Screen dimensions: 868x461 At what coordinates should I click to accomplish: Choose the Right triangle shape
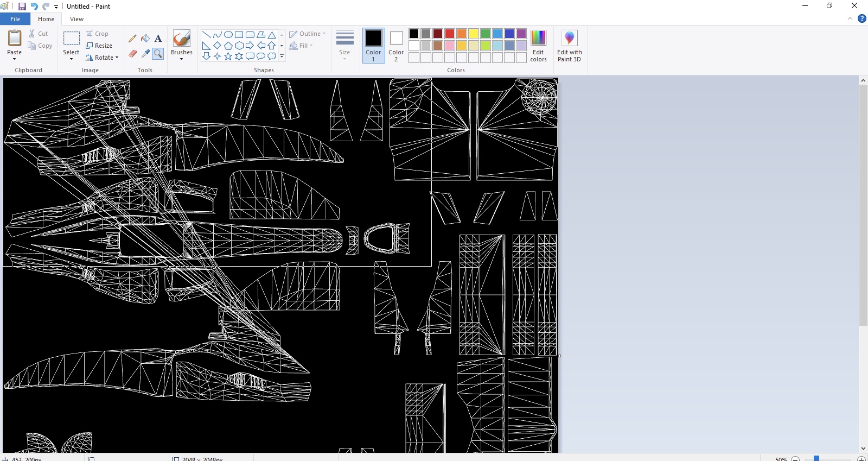tap(206, 46)
